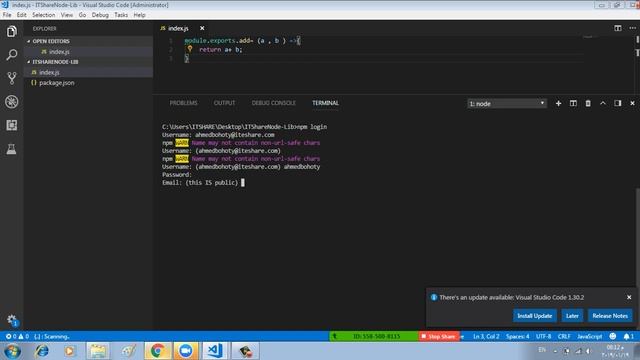Open the Debug view in the activity bar

pyautogui.click(x=11, y=102)
